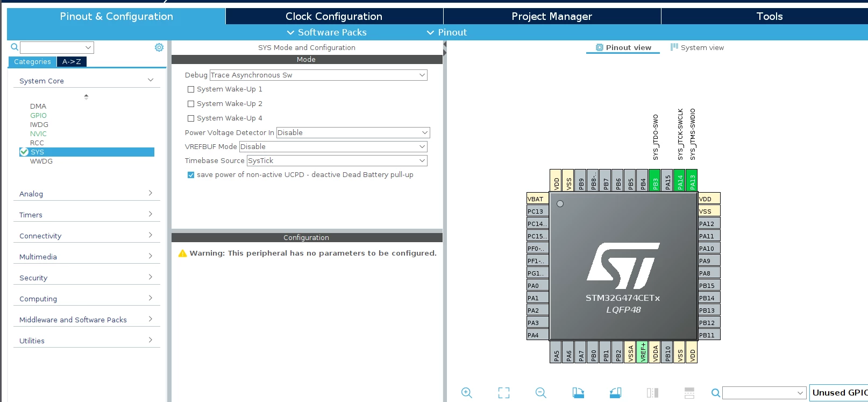Image resolution: width=868 pixels, height=402 pixels.
Task: Click the zoom out icon under the pinout
Action: pos(541,393)
